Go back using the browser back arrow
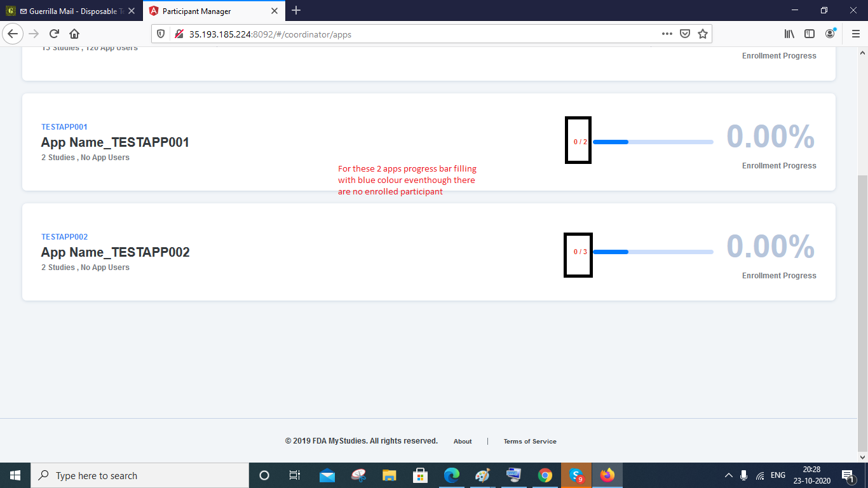 point(13,34)
